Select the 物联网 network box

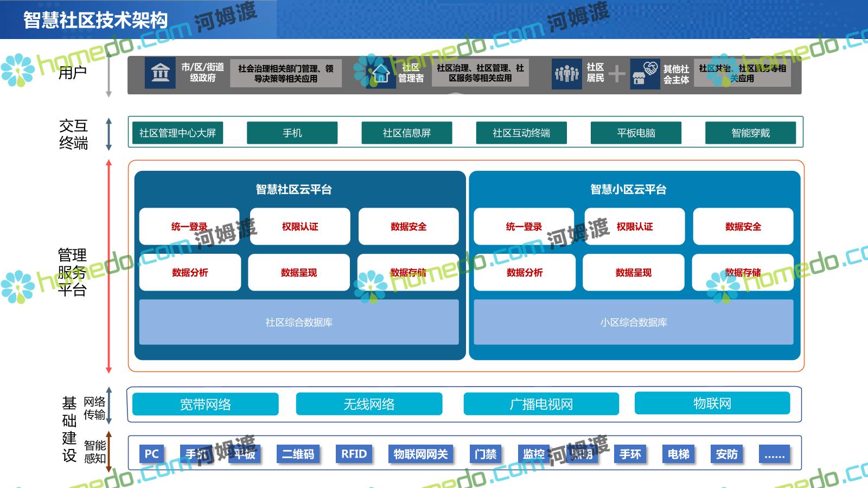click(712, 403)
